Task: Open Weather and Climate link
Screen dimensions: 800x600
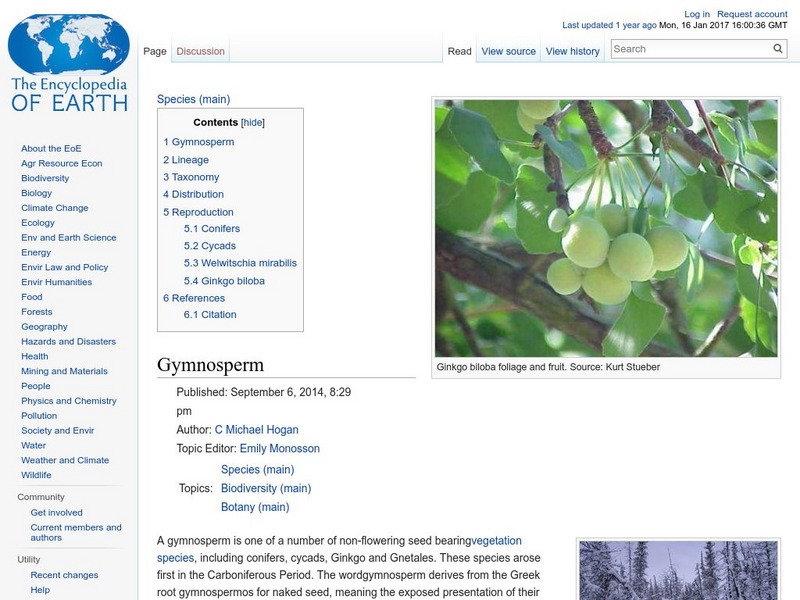Action: (65, 460)
